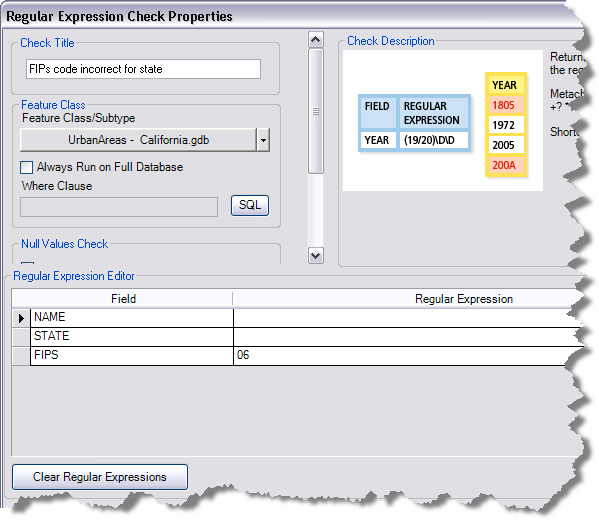Click the Check Title group label
Viewport: 599px width, 520px height.
pyautogui.click(x=47, y=43)
